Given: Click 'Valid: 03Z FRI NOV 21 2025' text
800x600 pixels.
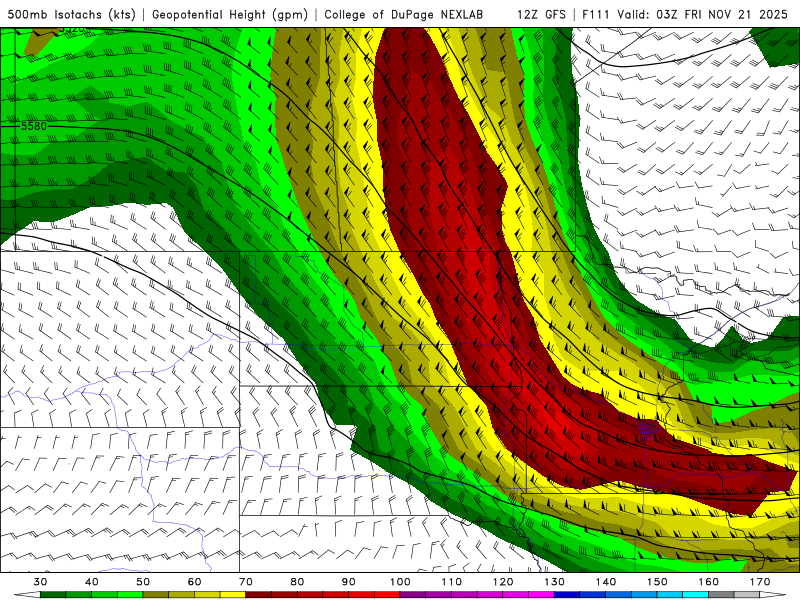Looking at the screenshot, I should pyautogui.click(x=704, y=14).
